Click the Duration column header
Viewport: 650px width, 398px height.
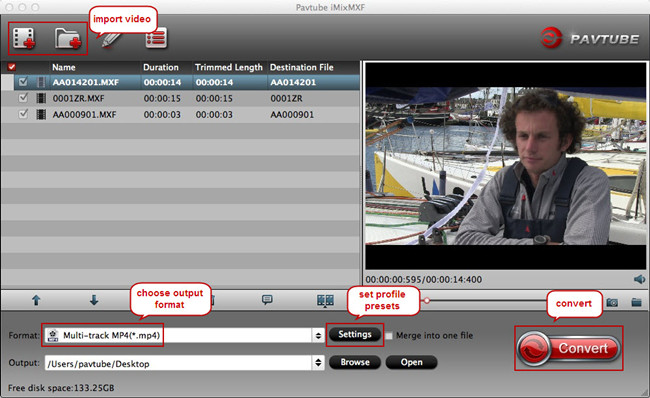pos(161,67)
